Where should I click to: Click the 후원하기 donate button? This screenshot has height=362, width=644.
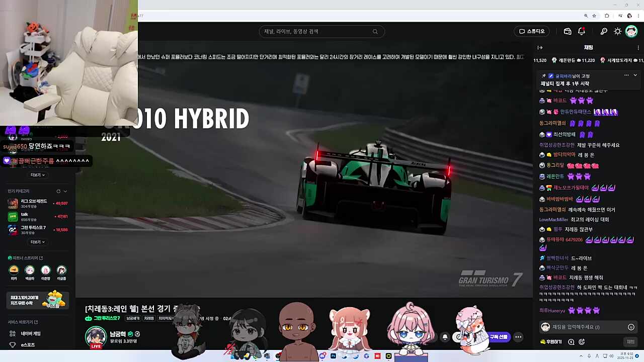550,342
